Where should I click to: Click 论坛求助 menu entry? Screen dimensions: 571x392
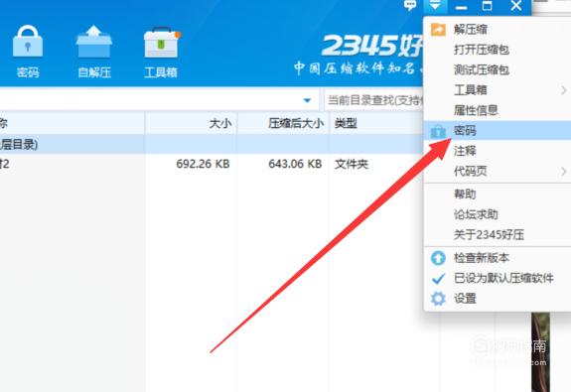[x=476, y=214]
